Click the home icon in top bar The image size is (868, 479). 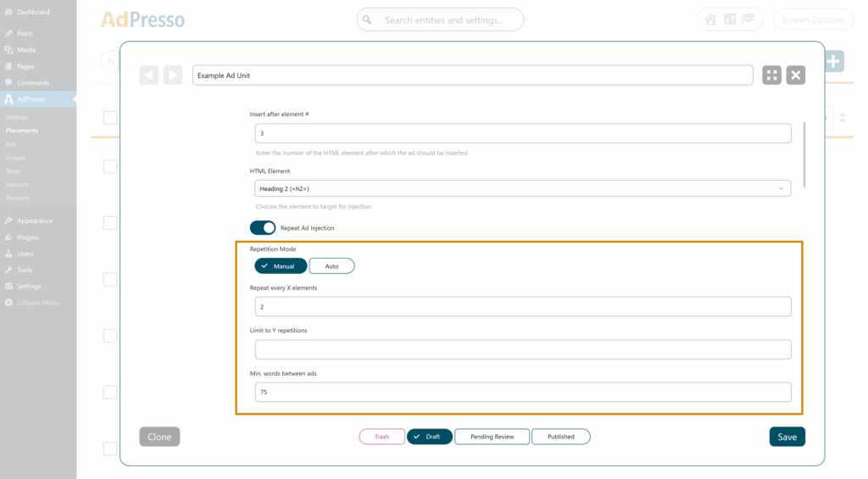[710, 19]
